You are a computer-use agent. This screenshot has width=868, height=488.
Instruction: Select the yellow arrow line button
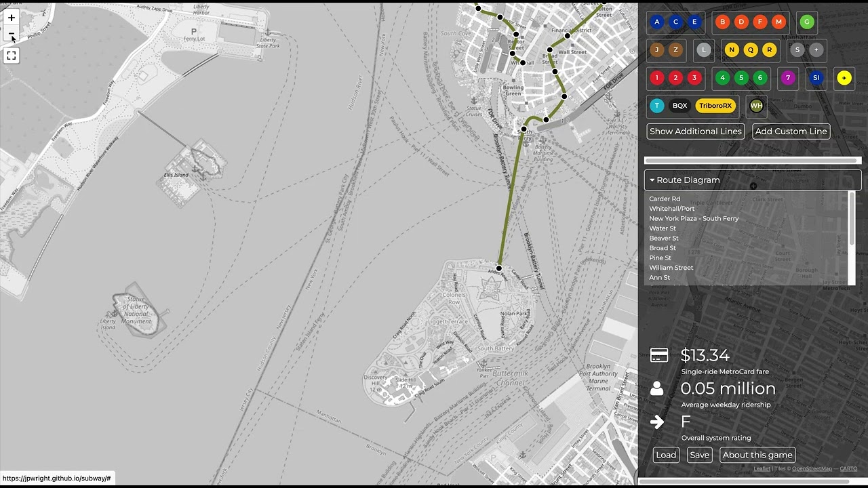[844, 78]
